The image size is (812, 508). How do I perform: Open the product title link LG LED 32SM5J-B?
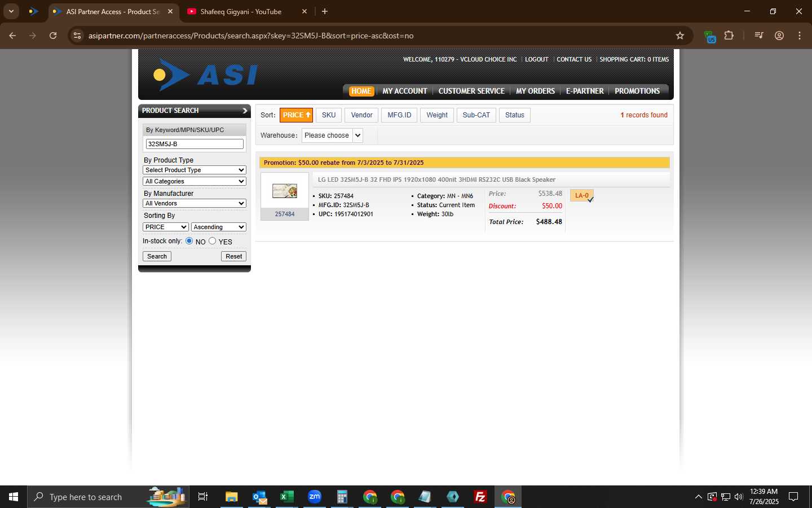(436, 179)
